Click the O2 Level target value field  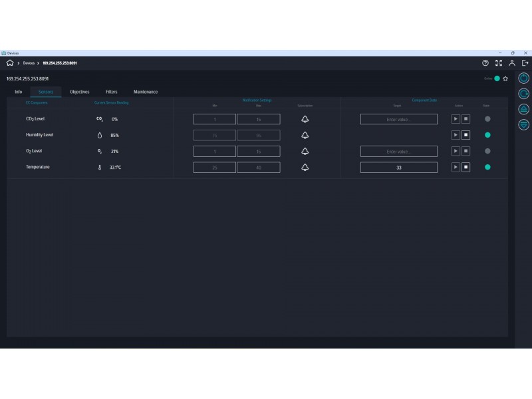coord(398,152)
